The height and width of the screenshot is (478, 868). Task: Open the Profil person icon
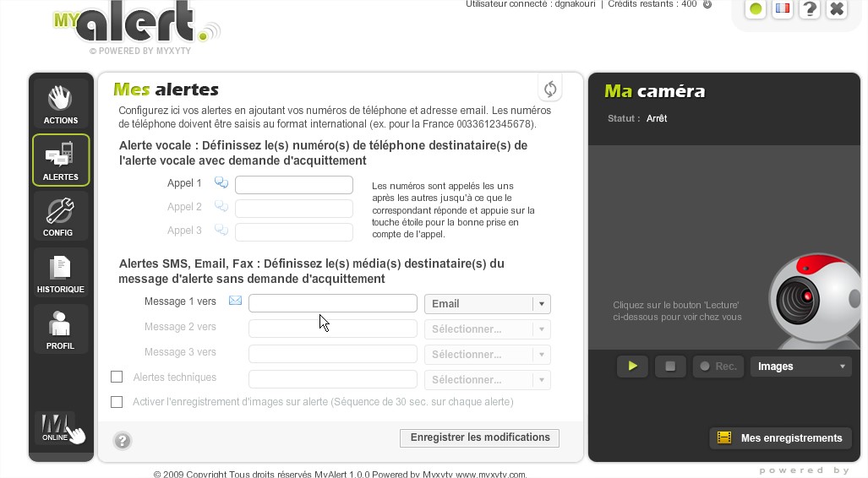point(60,329)
